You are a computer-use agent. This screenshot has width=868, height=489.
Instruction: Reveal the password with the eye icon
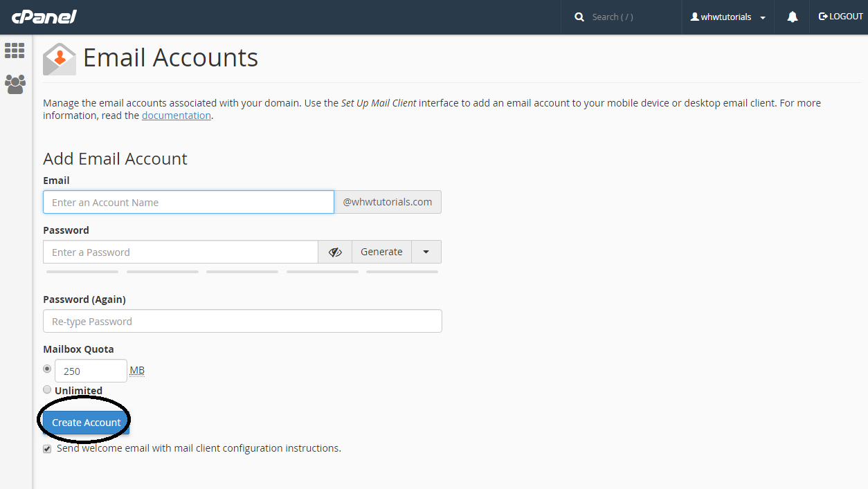(x=335, y=252)
